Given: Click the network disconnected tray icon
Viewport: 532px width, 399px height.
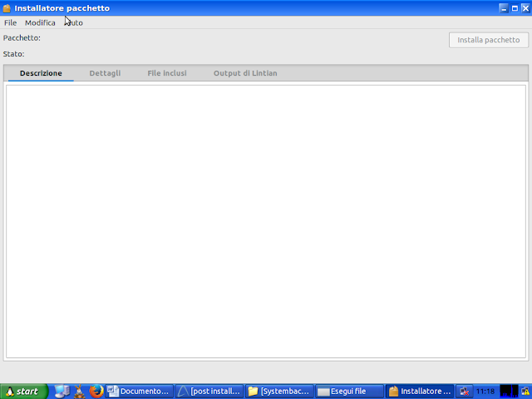Looking at the screenshot, I should (x=464, y=392).
